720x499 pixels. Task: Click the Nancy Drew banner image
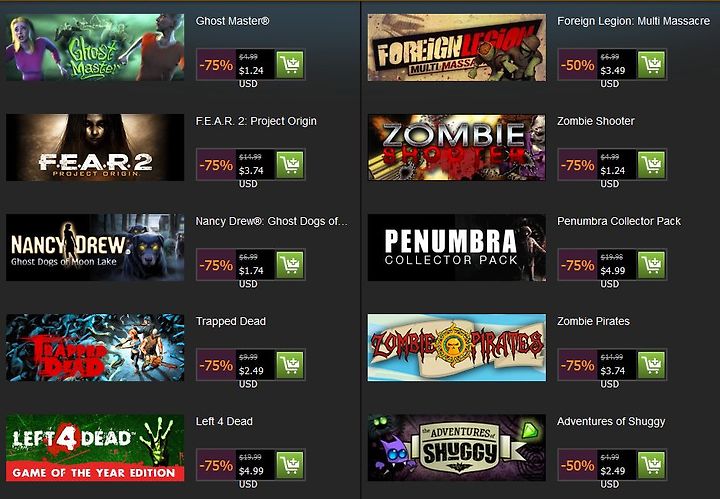coord(95,247)
